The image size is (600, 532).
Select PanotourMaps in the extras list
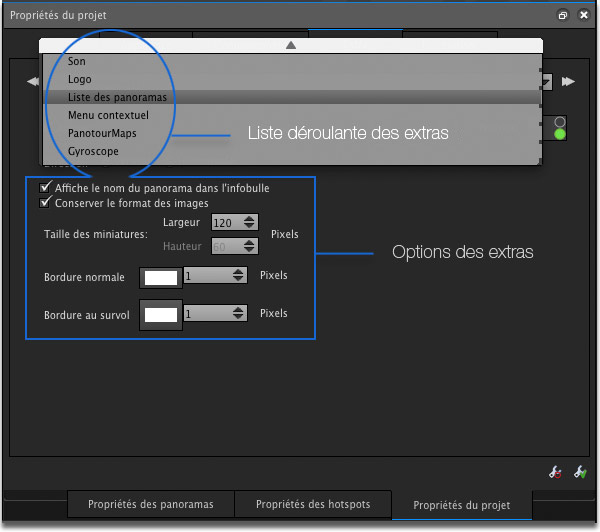point(292,133)
